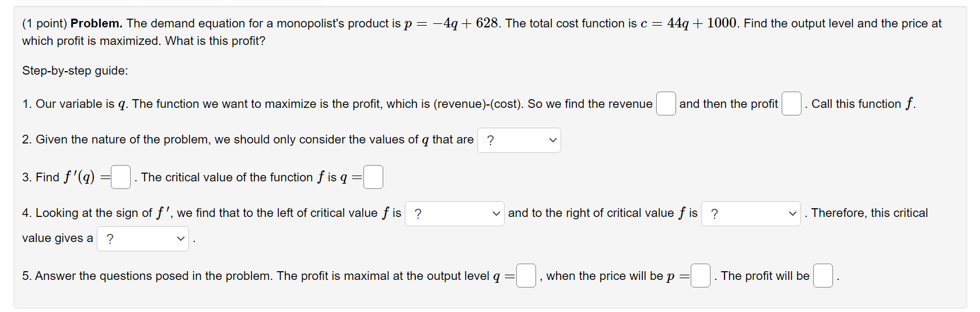Click the bold 'Problem.' heading text
This screenshot has height=312, width=980.
pyautogui.click(x=96, y=23)
